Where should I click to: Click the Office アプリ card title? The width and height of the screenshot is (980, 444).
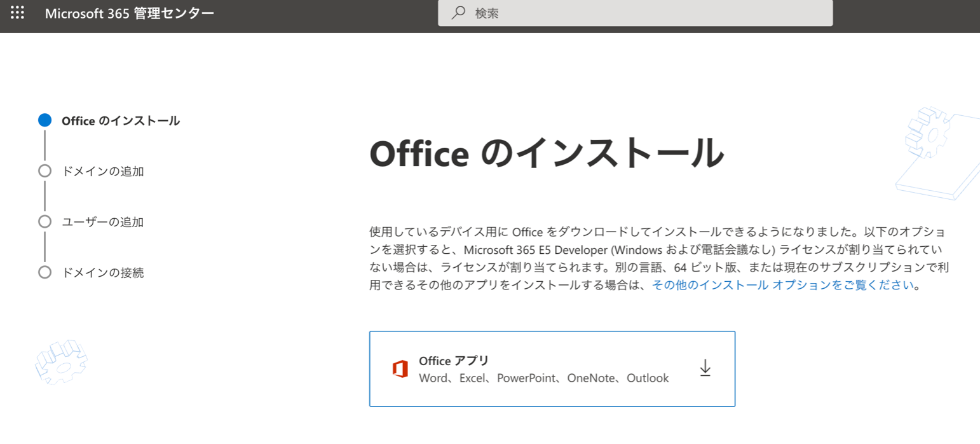454,361
